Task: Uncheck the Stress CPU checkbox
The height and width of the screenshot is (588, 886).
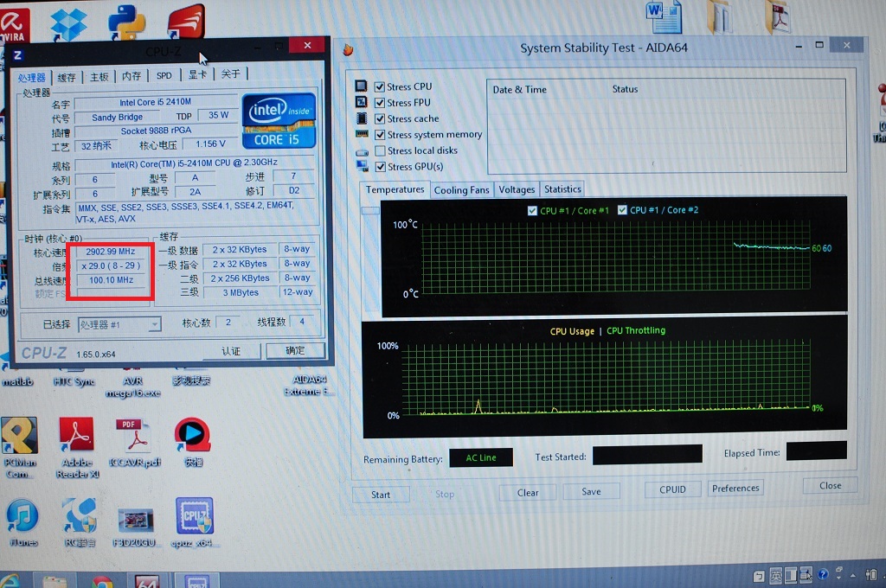Action: coord(380,86)
